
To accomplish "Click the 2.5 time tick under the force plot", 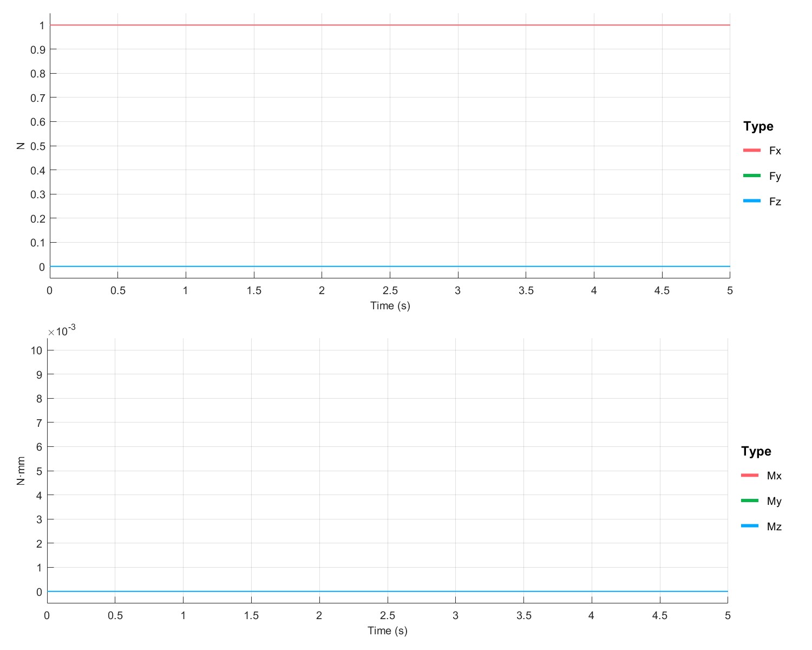I will 390,291.
